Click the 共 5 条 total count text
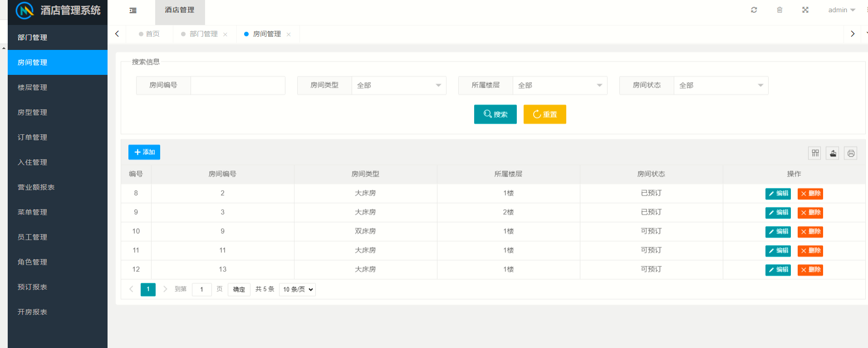 (265, 289)
